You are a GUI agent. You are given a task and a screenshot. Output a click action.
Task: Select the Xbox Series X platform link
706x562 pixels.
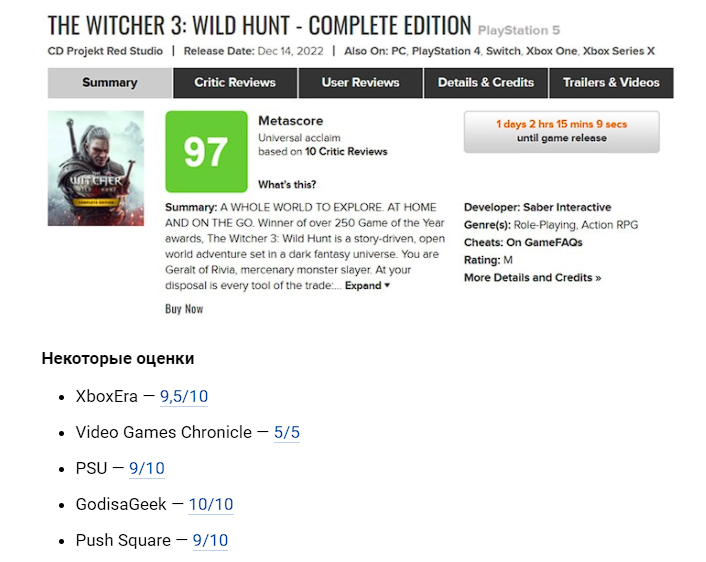(x=627, y=50)
